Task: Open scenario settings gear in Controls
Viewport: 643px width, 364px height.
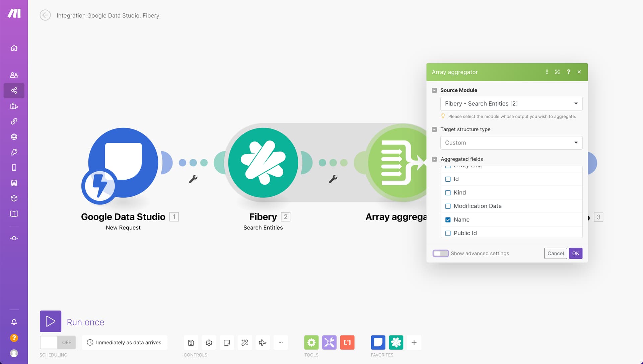Action: tap(209, 343)
